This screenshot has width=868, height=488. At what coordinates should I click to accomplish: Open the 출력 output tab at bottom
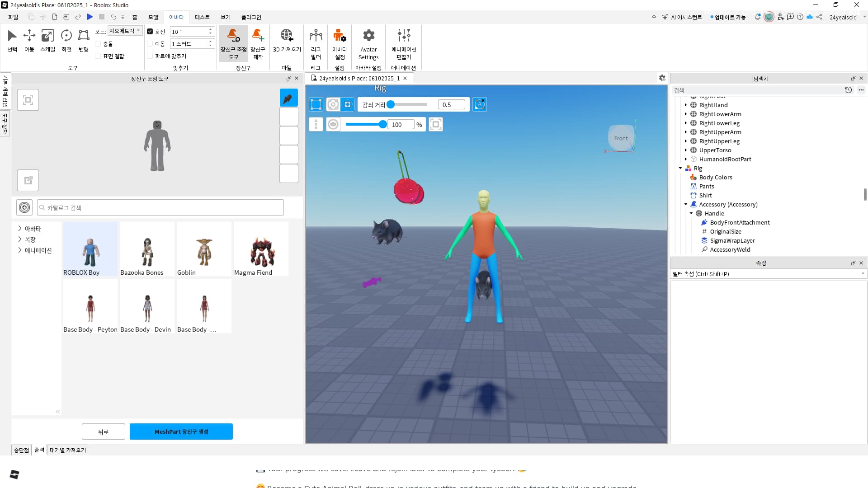point(39,450)
